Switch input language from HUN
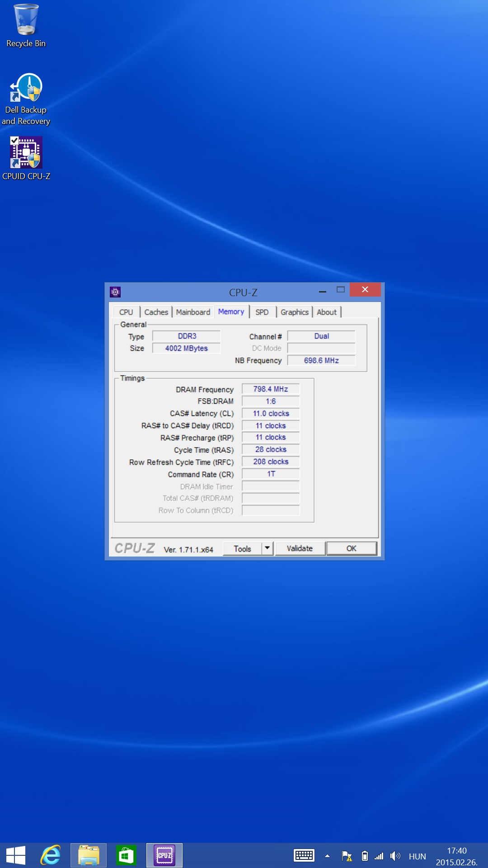 coord(417,856)
